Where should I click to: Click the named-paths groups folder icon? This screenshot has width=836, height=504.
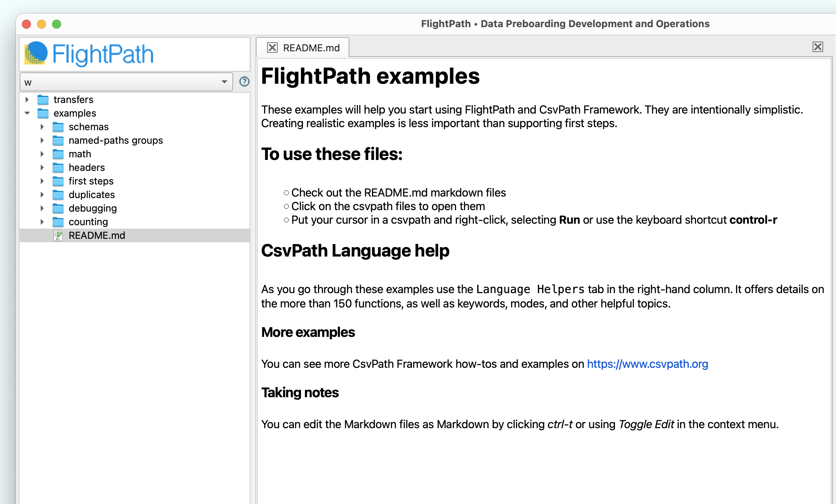tap(58, 140)
